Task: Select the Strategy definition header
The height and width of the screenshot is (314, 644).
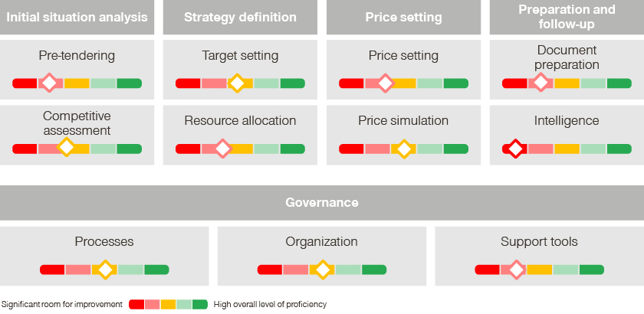Action: pyautogui.click(x=240, y=18)
